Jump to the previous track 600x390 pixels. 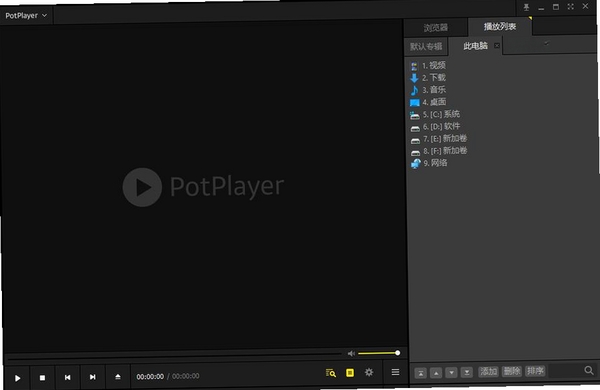click(x=67, y=377)
